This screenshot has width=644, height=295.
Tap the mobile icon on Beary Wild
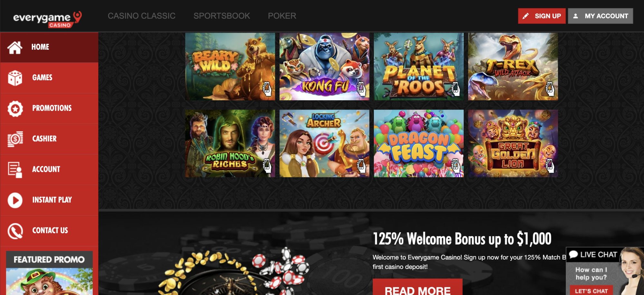coord(267,89)
